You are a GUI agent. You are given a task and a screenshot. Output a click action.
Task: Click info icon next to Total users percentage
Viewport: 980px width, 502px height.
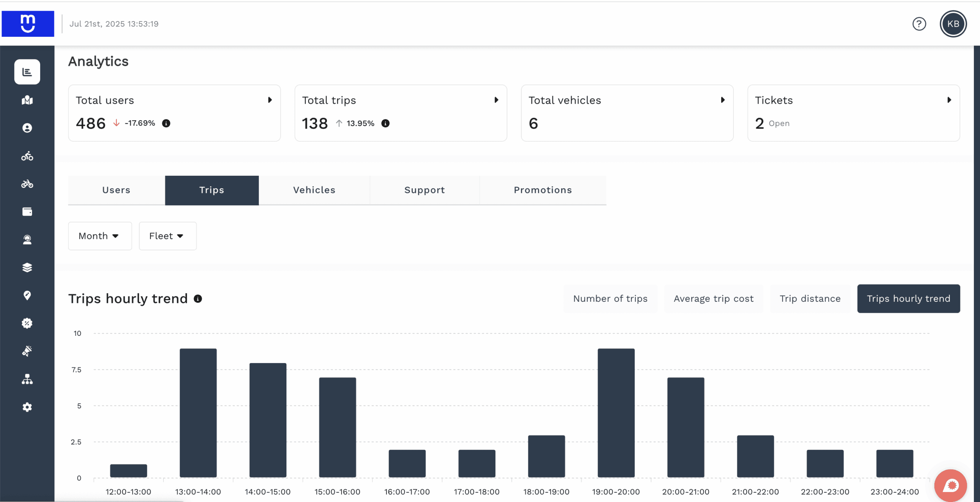[x=166, y=123]
